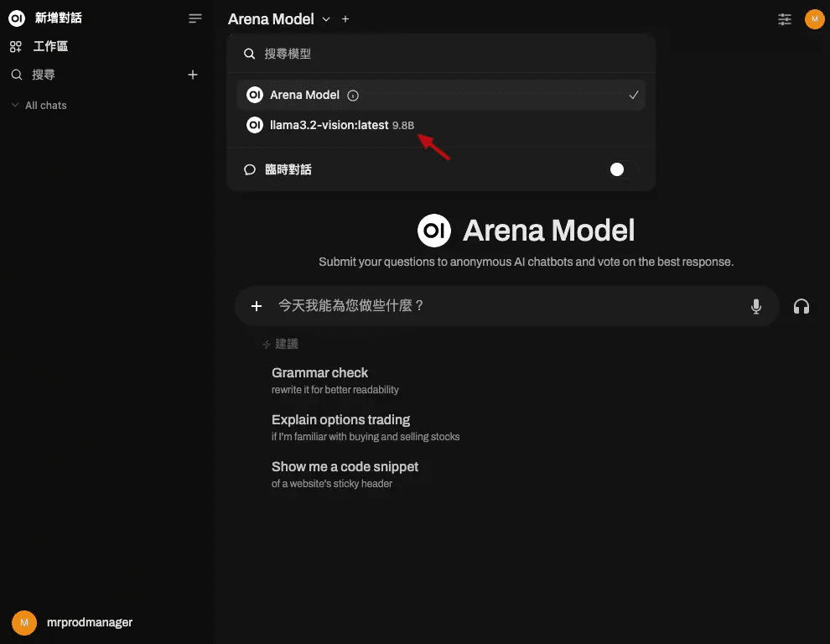This screenshot has width=830, height=644.
Task: Open the attachment plus menu in the chat input
Action: (257, 306)
